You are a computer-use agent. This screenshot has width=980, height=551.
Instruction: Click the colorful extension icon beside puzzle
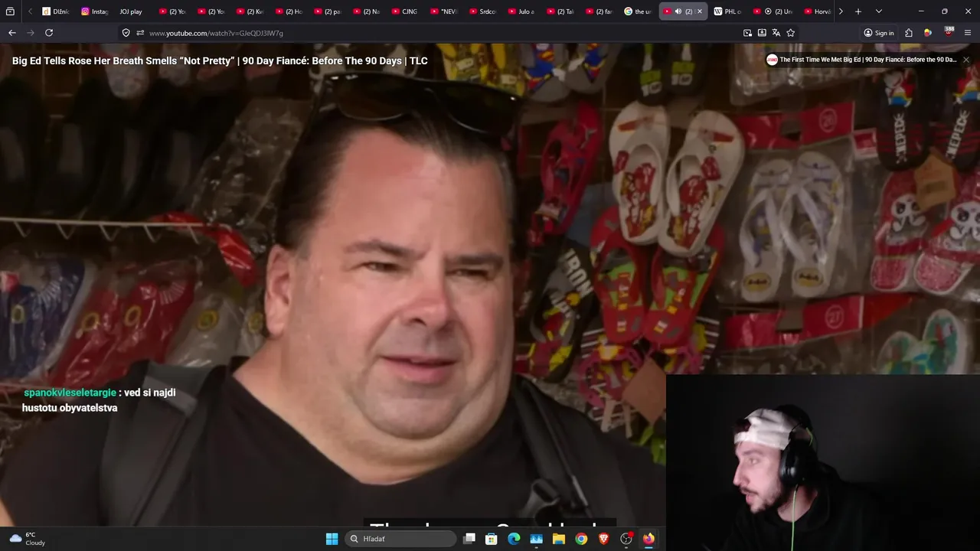click(x=928, y=33)
